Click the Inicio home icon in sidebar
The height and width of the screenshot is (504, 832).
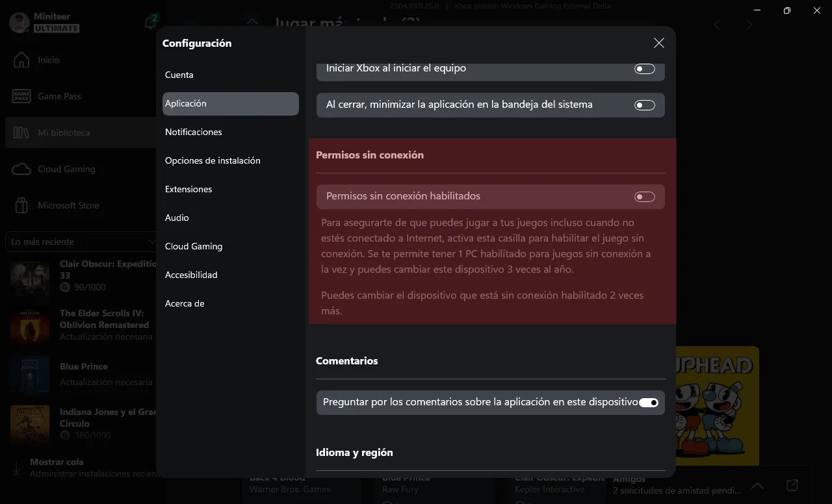click(x=21, y=60)
